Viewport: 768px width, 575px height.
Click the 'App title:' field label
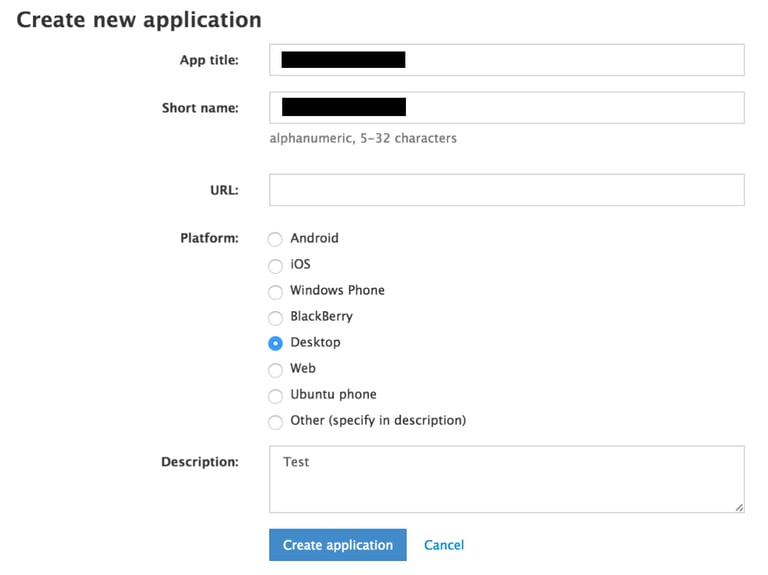point(209,60)
